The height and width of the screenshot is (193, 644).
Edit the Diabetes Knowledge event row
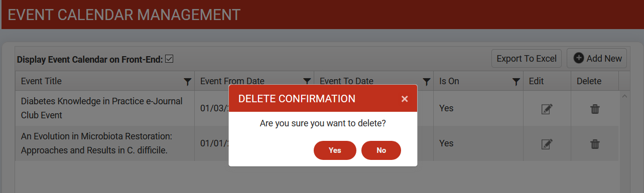pos(547,109)
